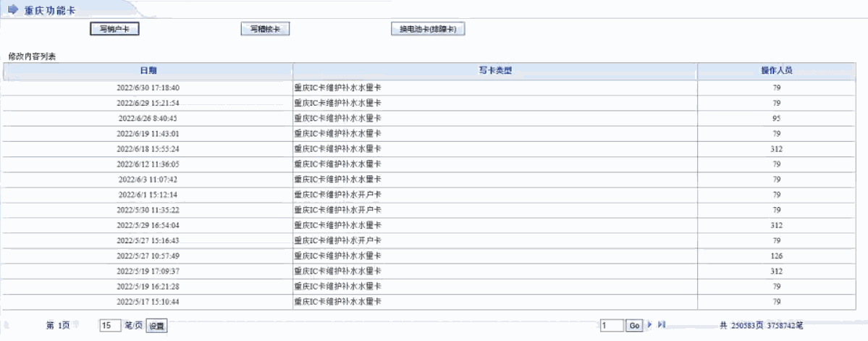
Task: Click the blue arrow icon beside 重庆功能卡
Action: click(13, 9)
